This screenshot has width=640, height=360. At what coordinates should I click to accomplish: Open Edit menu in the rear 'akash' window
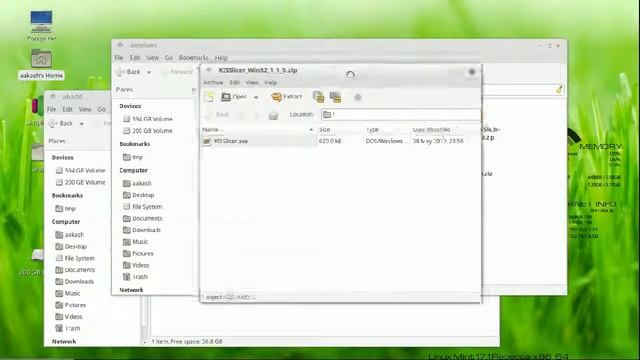pyautogui.click(x=67, y=109)
